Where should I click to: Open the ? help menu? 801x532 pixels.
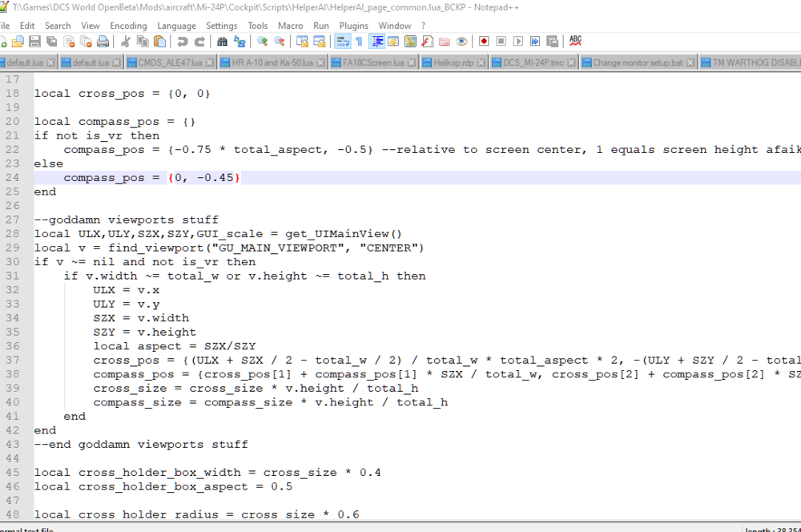point(423,26)
